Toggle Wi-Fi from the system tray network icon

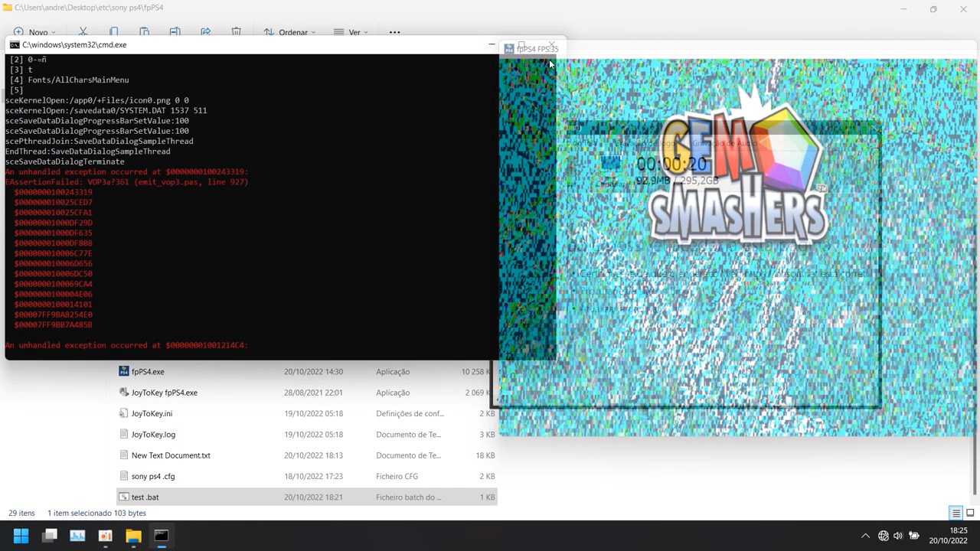coord(883,536)
